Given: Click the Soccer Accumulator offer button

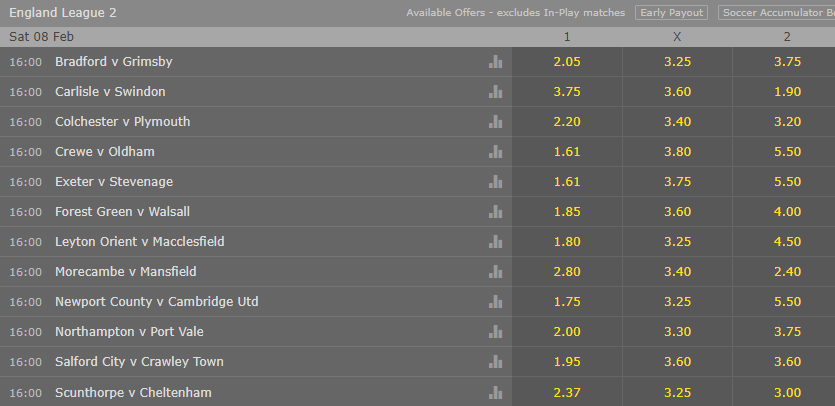Looking at the screenshot, I should pyautogui.click(x=776, y=13).
